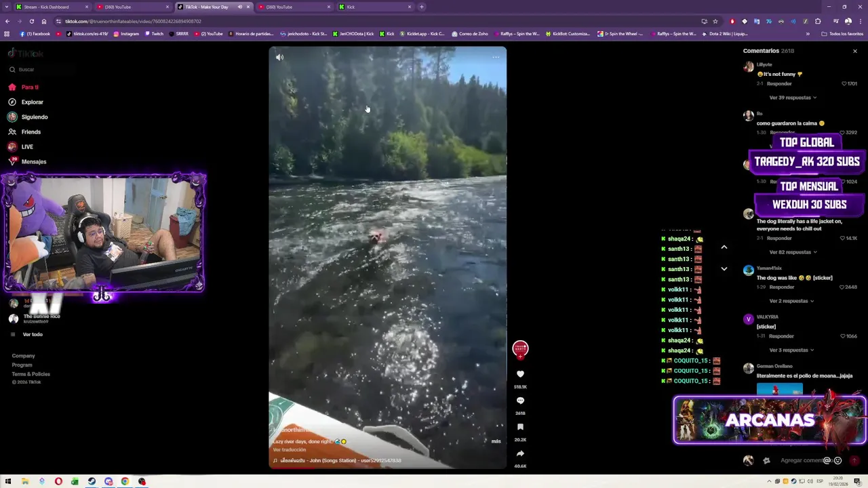The image size is (868, 488).
Task: Open a new browser tab with plus
Action: 421,7
